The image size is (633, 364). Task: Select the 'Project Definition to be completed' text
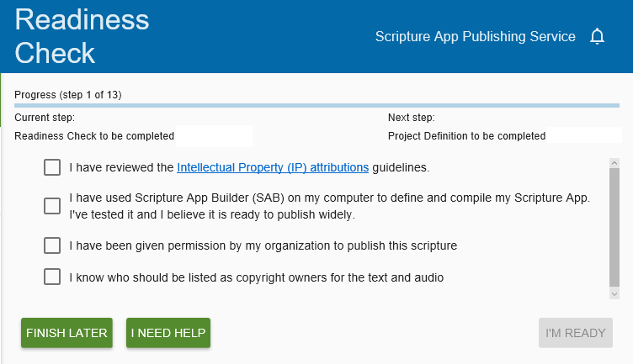pos(466,135)
